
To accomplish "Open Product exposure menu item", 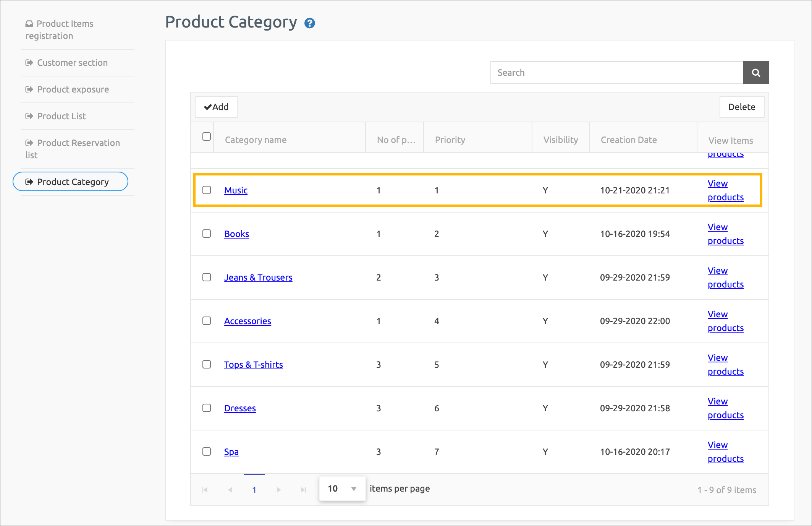I will pyautogui.click(x=73, y=89).
